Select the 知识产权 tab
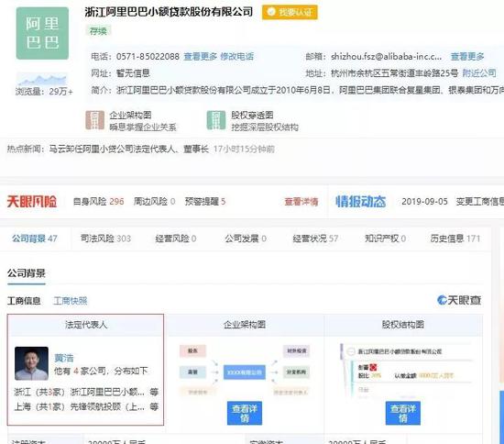 385,239
